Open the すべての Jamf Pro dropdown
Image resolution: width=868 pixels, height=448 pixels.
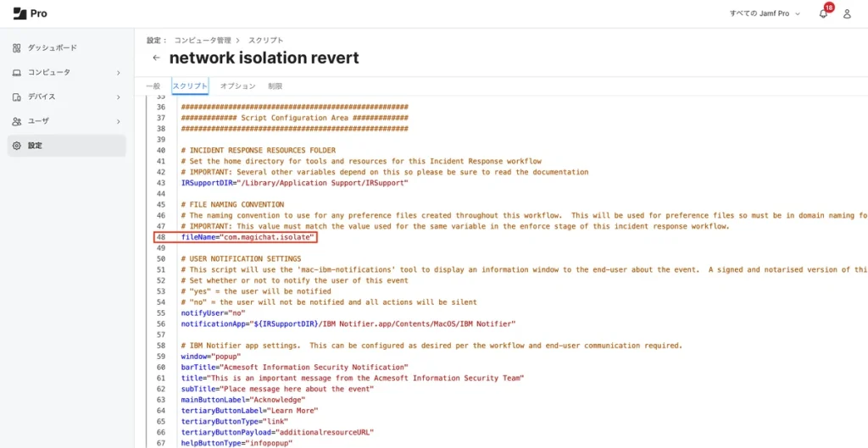click(x=765, y=14)
